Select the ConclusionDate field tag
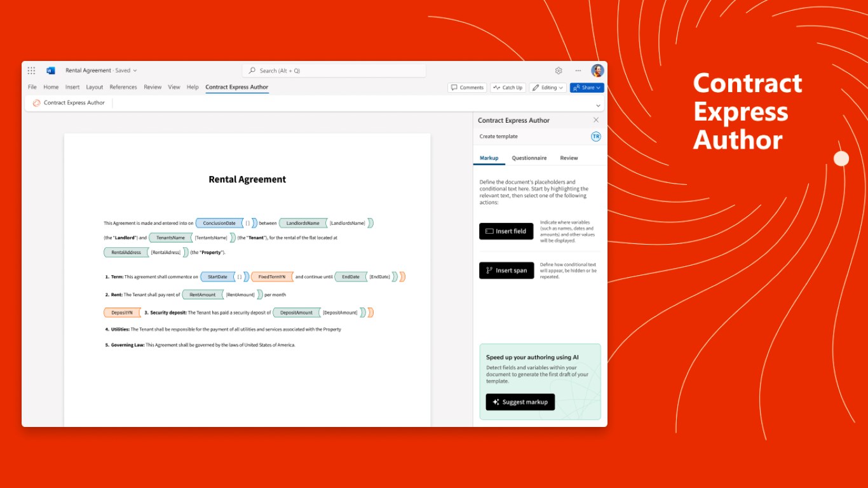 [219, 223]
